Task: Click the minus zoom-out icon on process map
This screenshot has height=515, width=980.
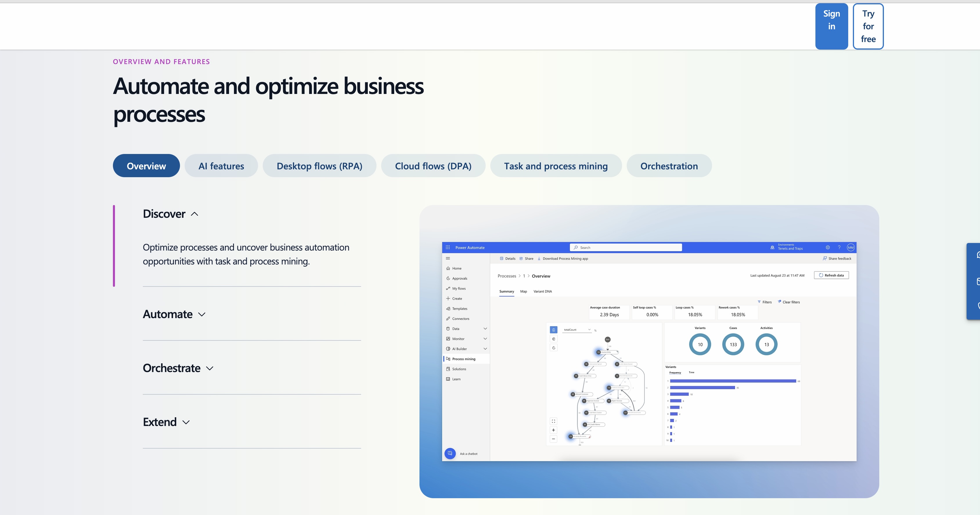Action: [554, 439]
